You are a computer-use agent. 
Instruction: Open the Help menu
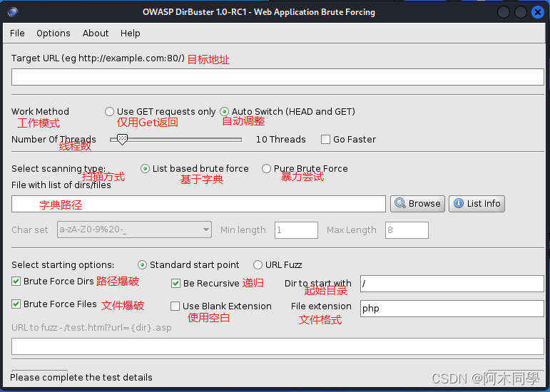(130, 33)
